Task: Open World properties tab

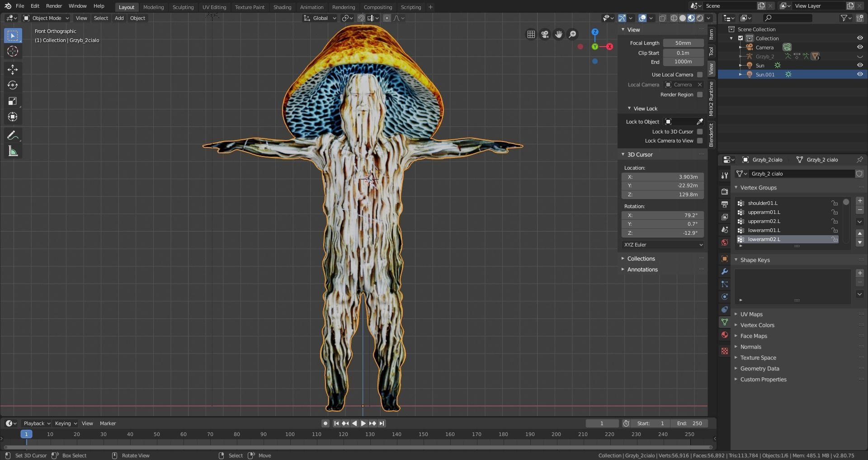Action: click(x=725, y=242)
